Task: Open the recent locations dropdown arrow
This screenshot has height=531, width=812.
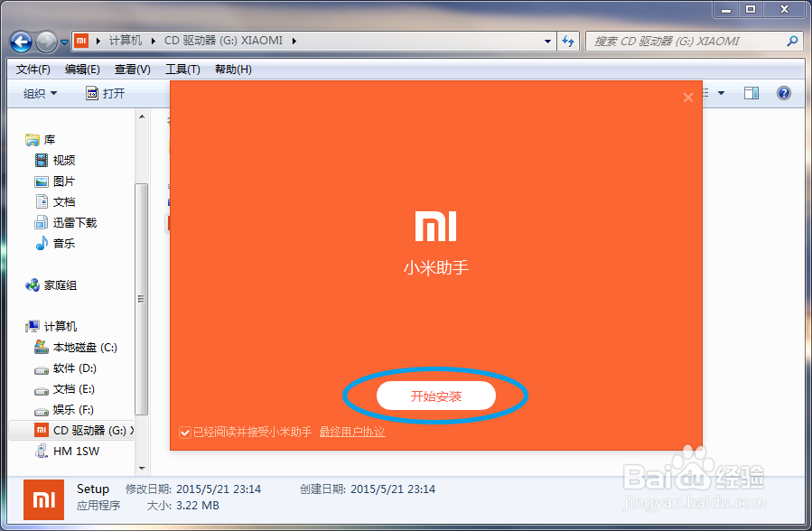Action: (64, 42)
